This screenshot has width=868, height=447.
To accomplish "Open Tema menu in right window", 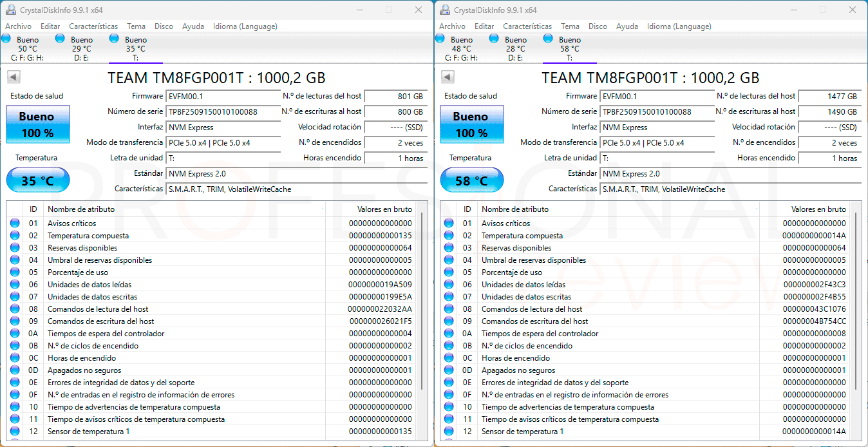I will pos(570,26).
